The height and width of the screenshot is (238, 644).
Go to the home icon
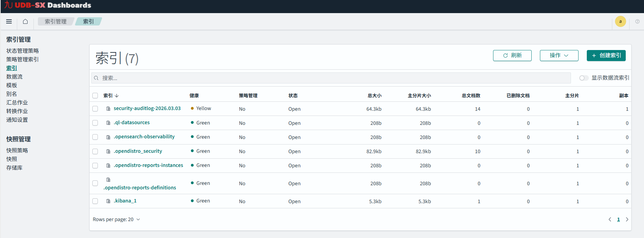[25, 21]
